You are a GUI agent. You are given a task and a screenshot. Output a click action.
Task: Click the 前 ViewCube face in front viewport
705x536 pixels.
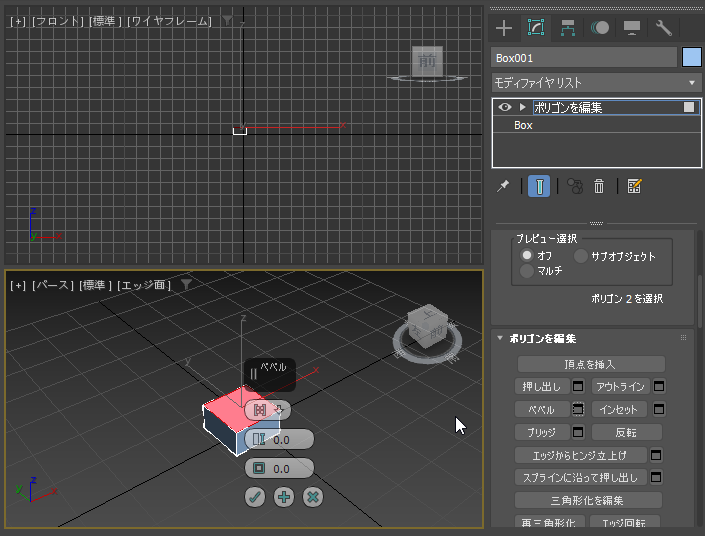tap(427, 61)
